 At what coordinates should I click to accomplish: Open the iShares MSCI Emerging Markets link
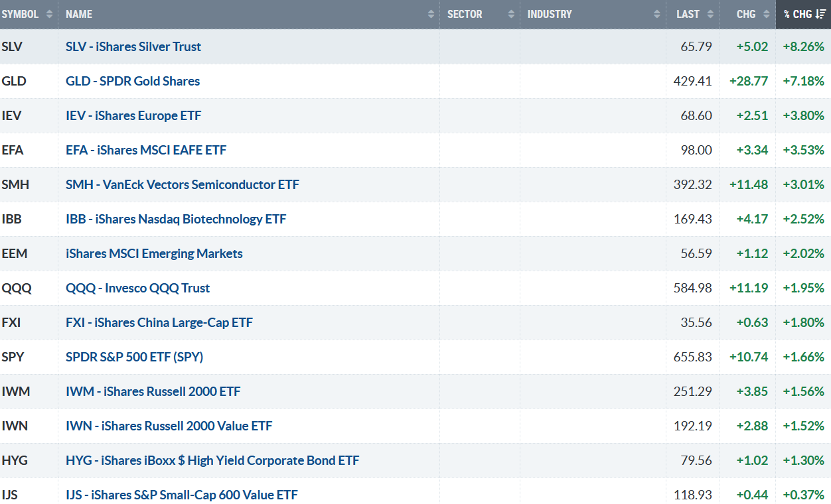154,253
